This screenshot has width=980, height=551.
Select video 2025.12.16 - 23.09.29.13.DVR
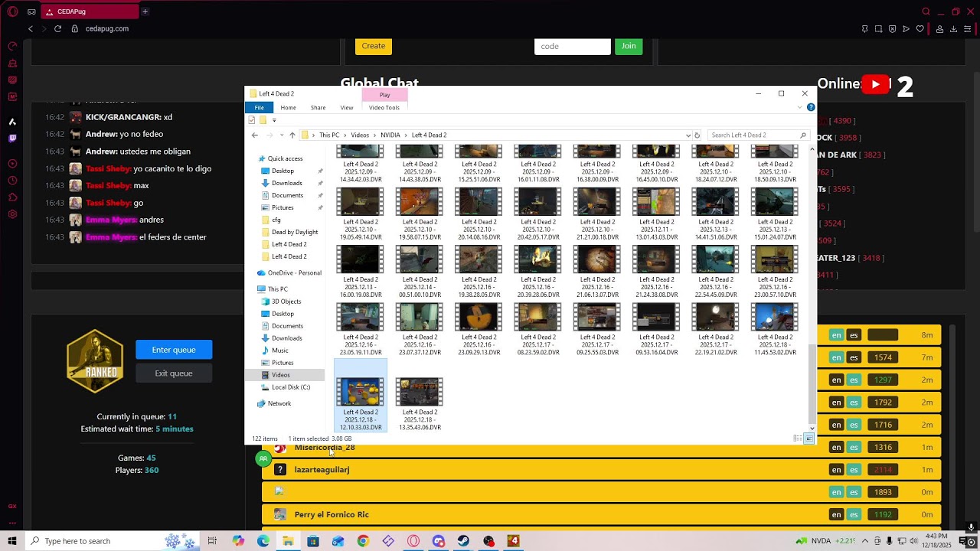point(479,330)
